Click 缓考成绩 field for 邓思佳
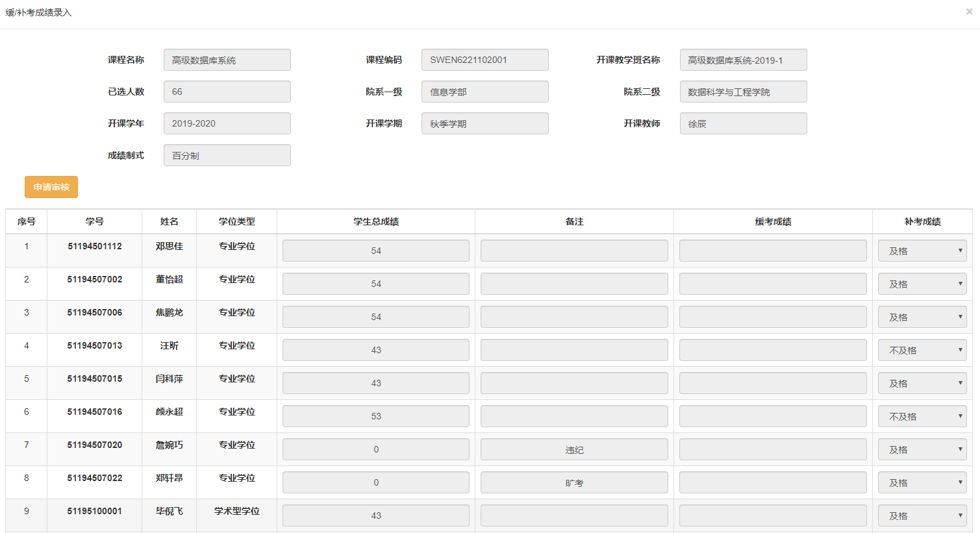This screenshot has width=980, height=533. coord(772,251)
